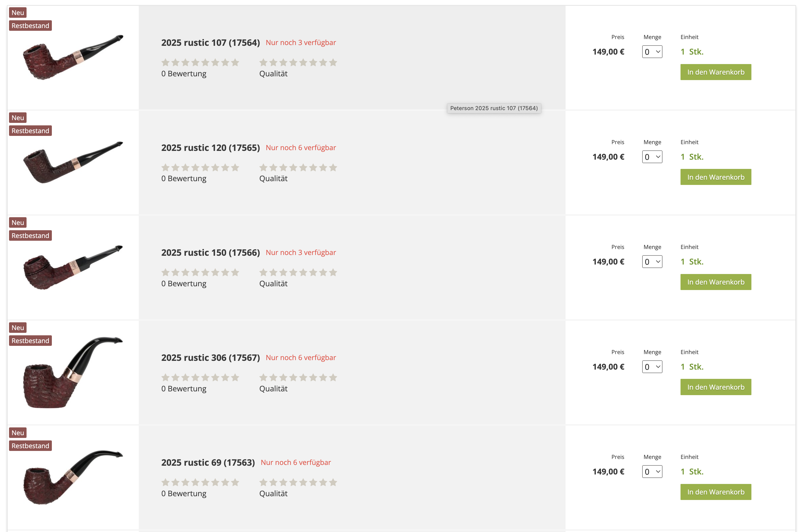Image resolution: width=801 pixels, height=532 pixels.
Task: View the rustic 107 pipe thumbnail
Action: coord(73,58)
